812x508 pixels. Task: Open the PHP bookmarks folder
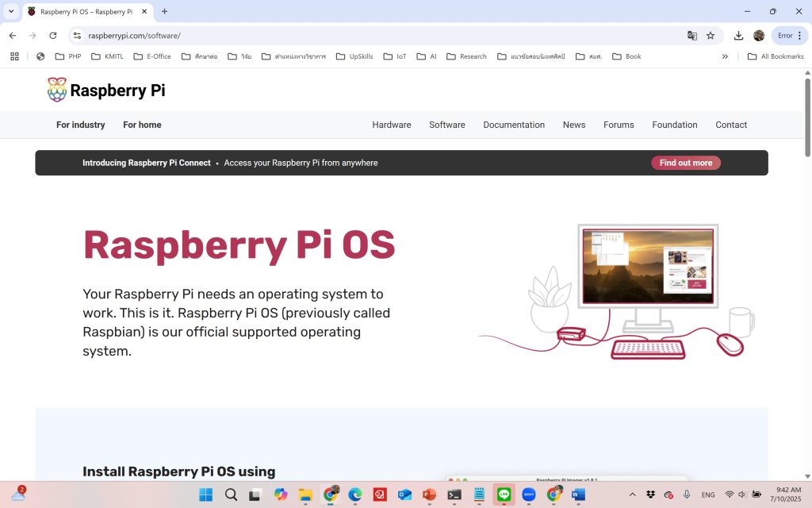68,56
